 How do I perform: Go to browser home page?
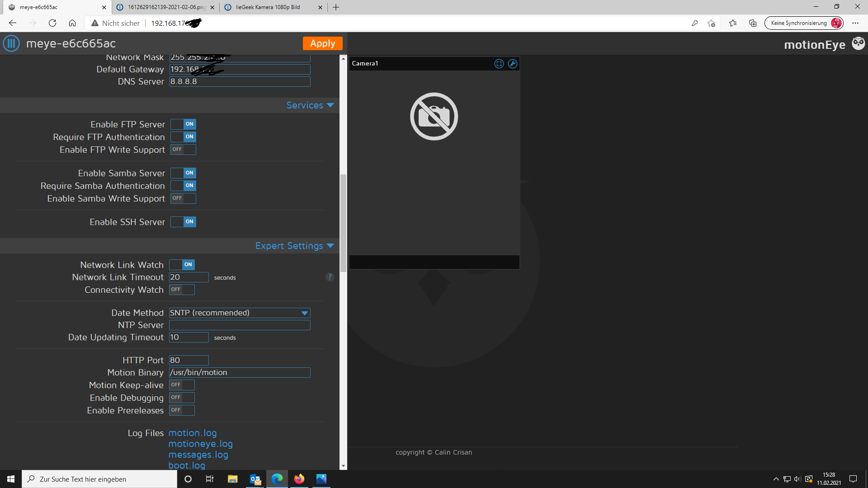click(x=72, y=23)
